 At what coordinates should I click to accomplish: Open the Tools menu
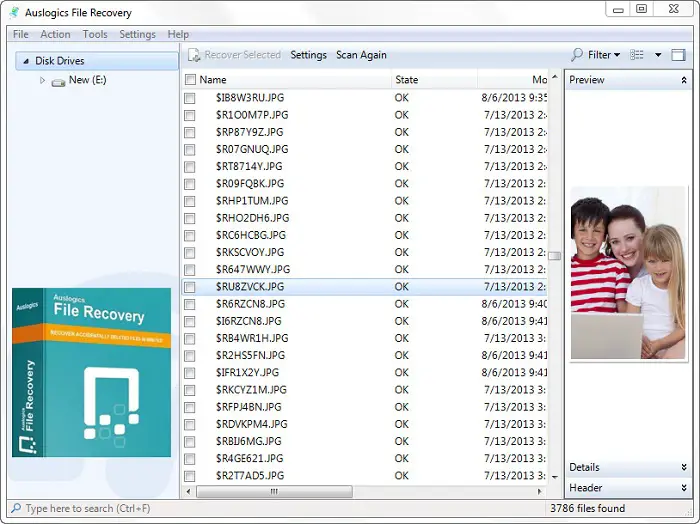click(x=95, y=34)
